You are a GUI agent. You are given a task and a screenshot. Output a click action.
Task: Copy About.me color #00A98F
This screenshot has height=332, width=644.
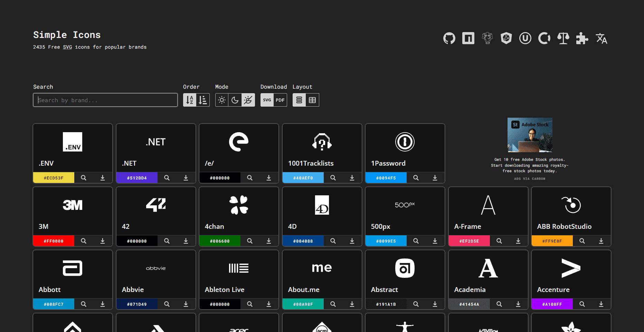303,304
